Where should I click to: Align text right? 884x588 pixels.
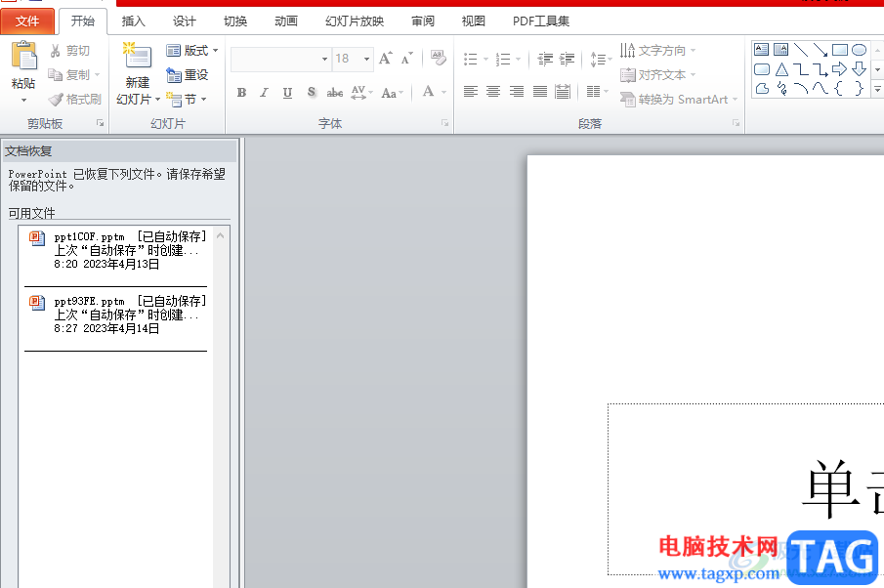517,92
